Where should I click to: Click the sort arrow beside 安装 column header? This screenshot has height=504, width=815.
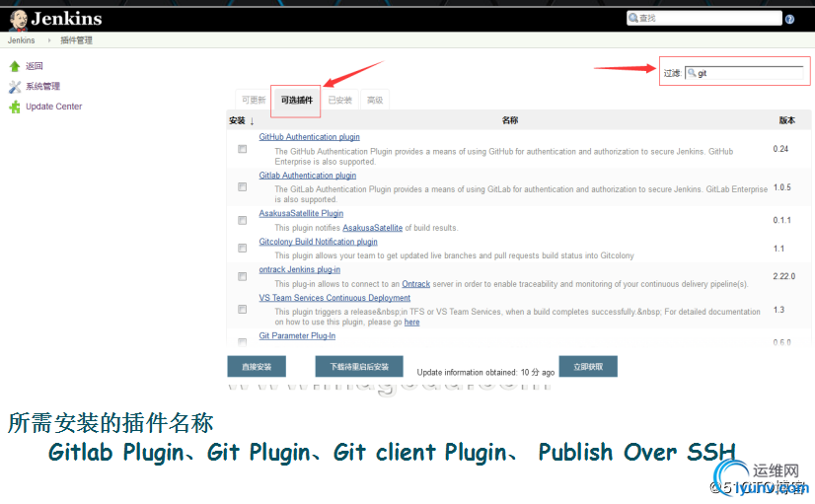(x=252, y=121)
